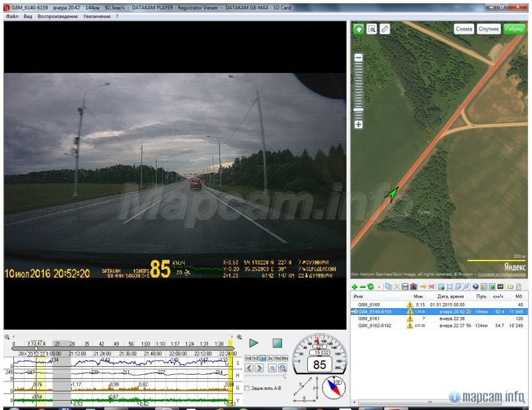Open the 'Файл' menu
Image resolution: width=532 pixels, height=410 pixels.
tap(11, 16)
